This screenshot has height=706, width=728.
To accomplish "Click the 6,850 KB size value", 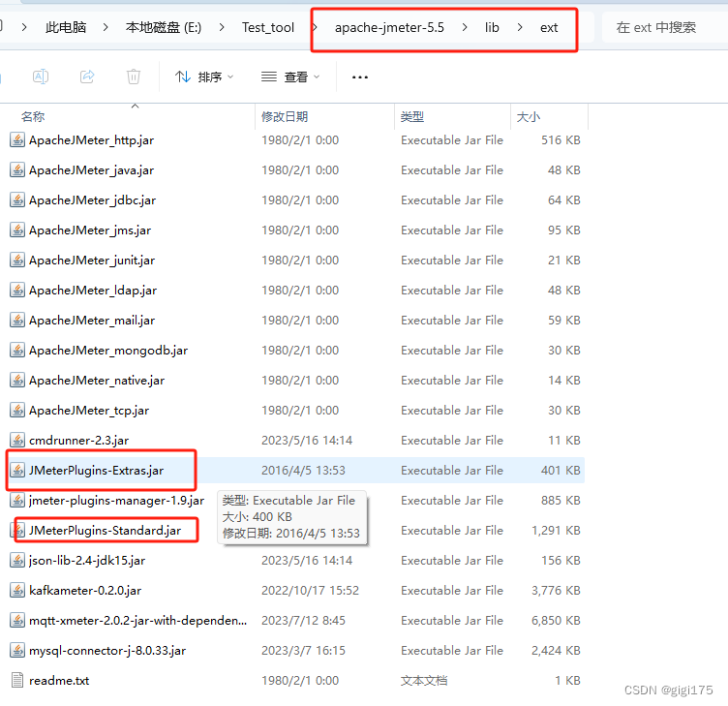I will 556,621.
